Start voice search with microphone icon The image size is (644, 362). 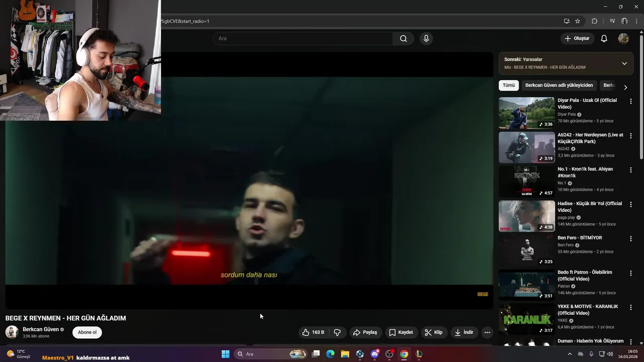pyautogui.click(x=426, y=39)
